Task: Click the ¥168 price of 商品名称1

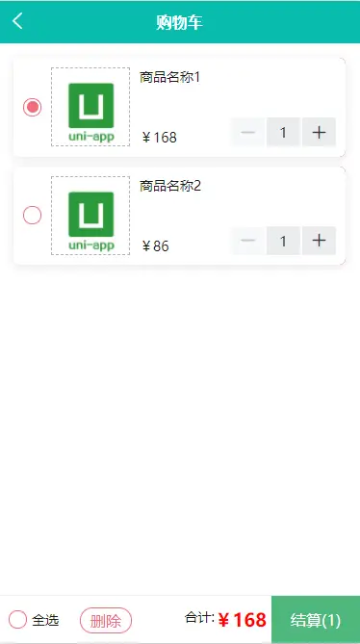Action: [159, 138]
